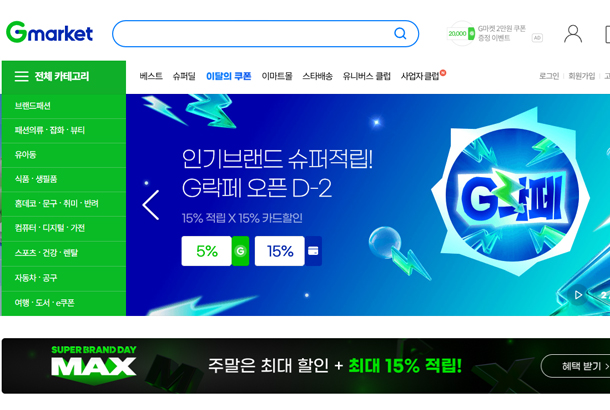610x410 pixels.
Task: Click the 로그인 link
Action: 549,76
